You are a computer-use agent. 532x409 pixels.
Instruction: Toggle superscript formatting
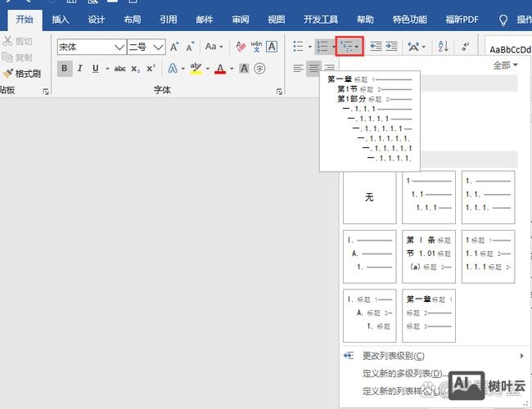(151, 68)
